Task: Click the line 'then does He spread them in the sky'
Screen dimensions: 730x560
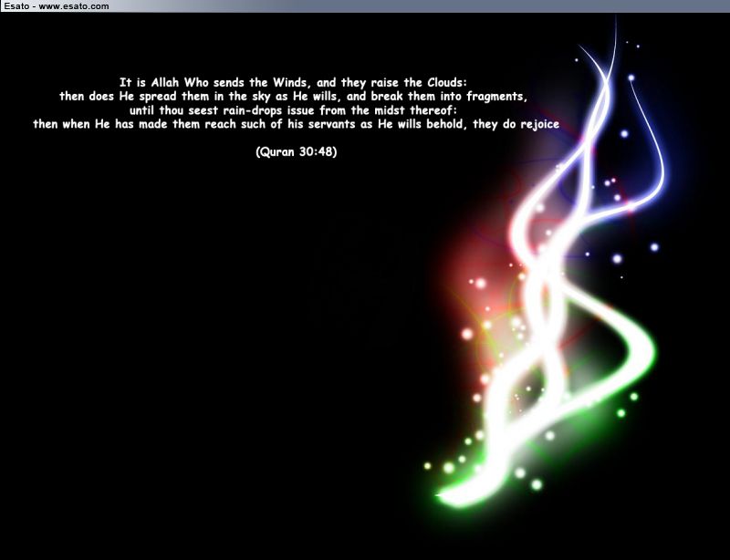Action: pos(293,97)
